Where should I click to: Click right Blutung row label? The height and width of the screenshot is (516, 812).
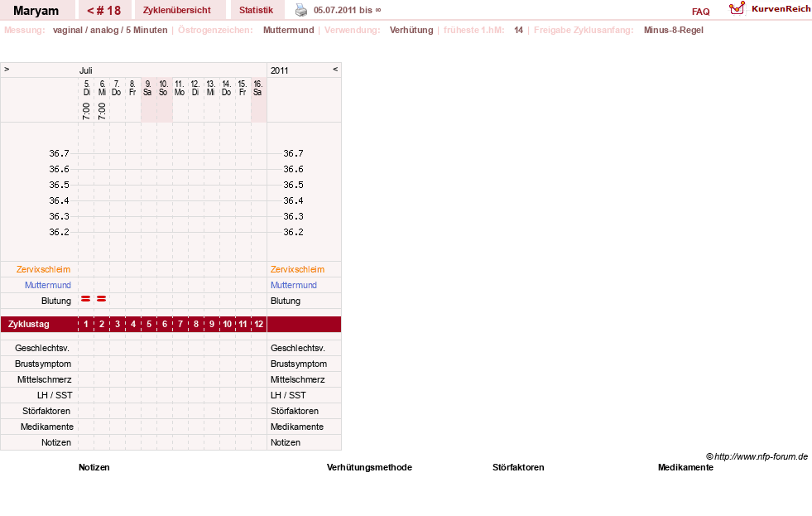[286, 301]
